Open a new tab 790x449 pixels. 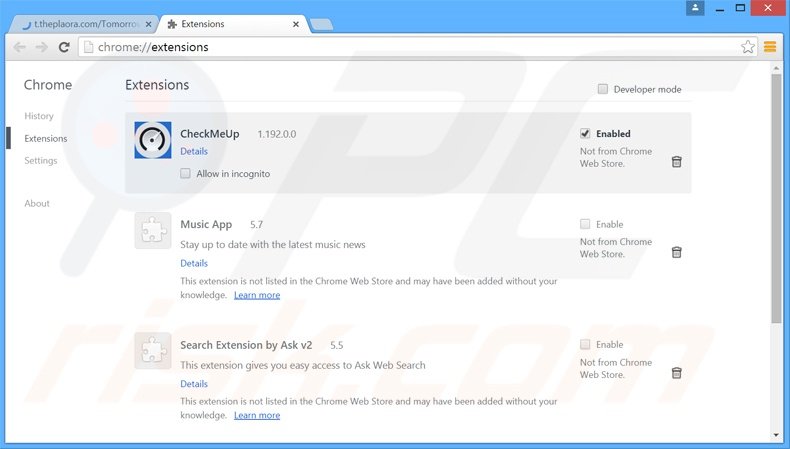[x=321, y=24]
